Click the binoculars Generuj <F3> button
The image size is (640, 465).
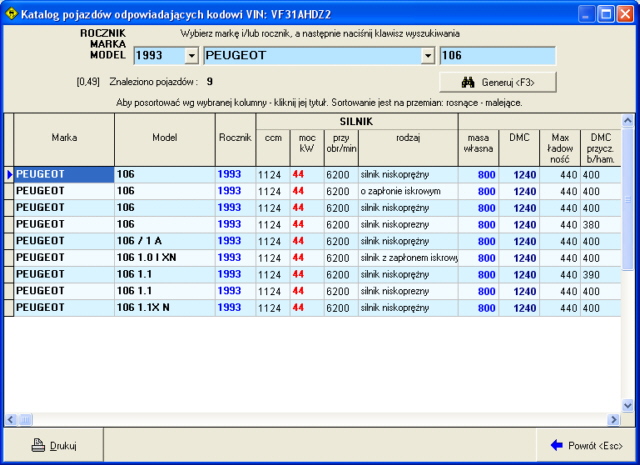(497, 82)
